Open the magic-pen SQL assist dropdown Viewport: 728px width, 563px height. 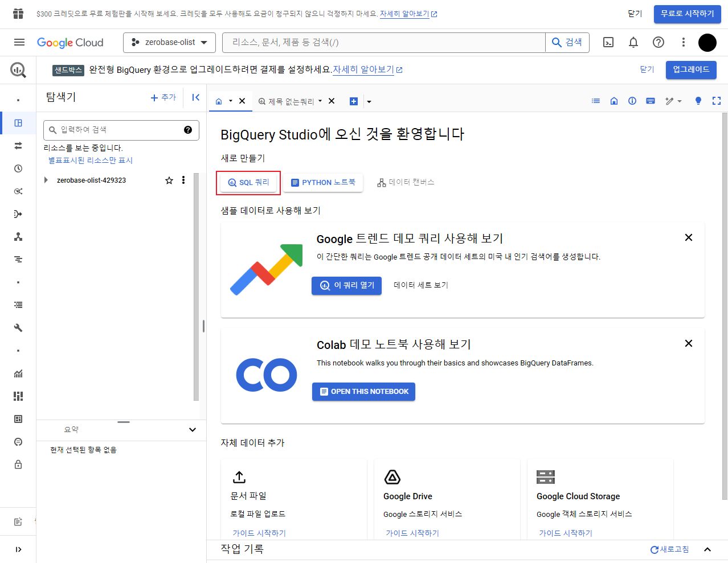pyautogui.click(x=673, y=101)
